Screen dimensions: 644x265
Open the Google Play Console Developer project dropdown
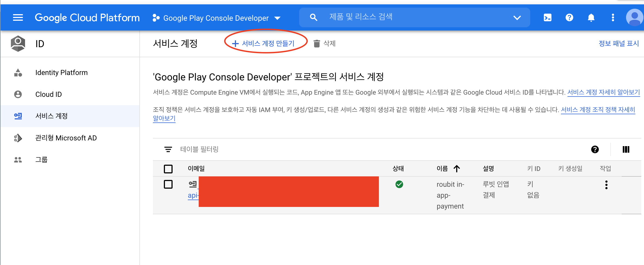point(217,18)
